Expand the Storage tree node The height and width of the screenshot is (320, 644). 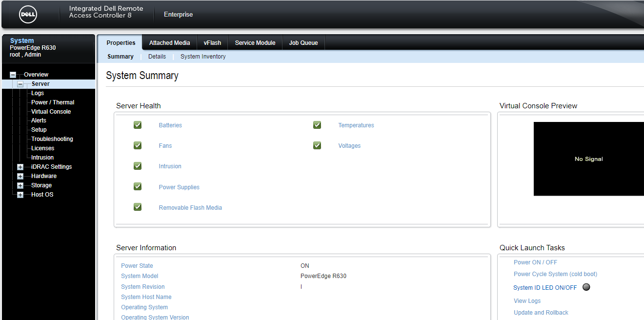(20, 185)
